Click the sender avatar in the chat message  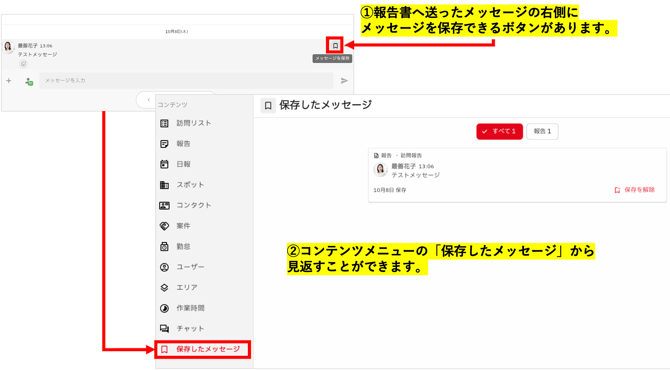(8, 47)
